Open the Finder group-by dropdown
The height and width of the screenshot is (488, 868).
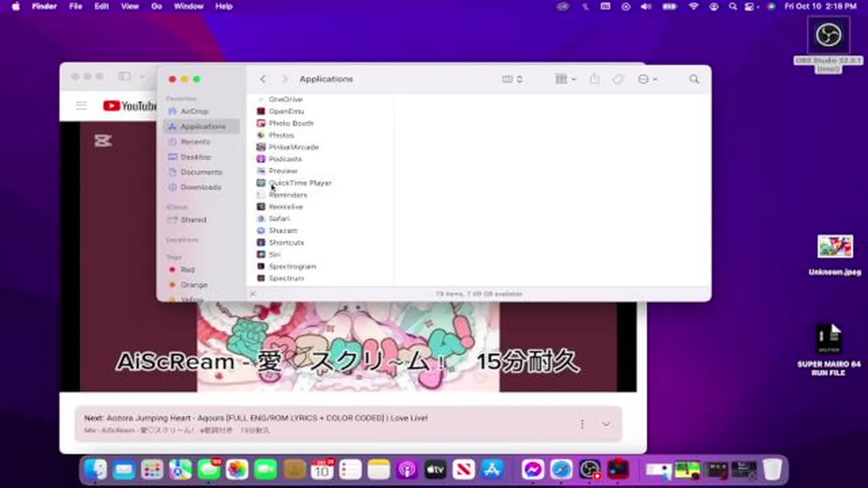pos(566,79)
